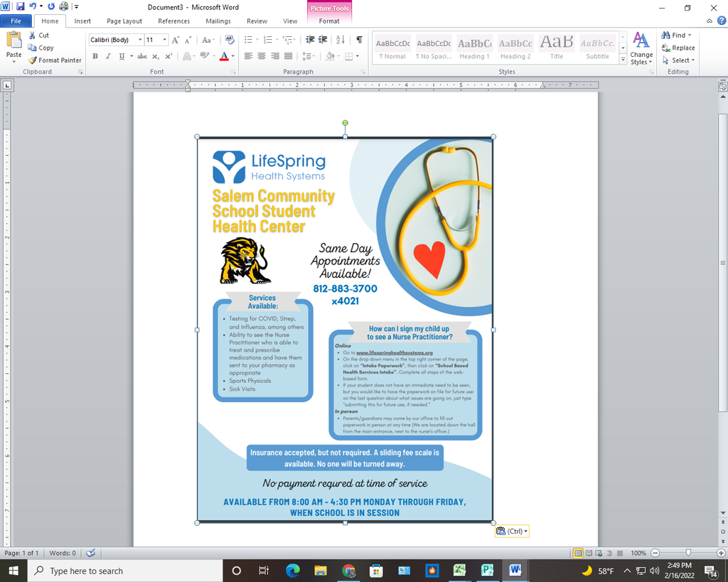The height and width of the screenshot is (582, 728).
Task: Switch to the Insert tab
Action: (82, 21)
